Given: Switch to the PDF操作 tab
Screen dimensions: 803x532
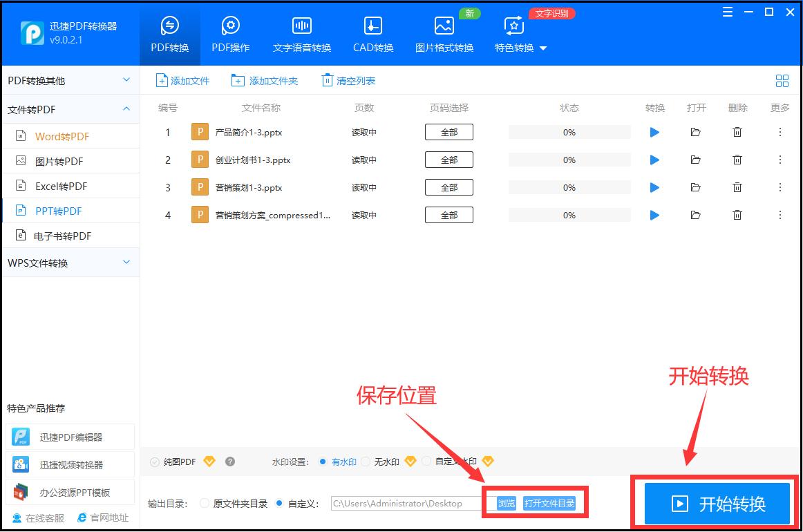Looking at the screenshot, I should 230,32.
